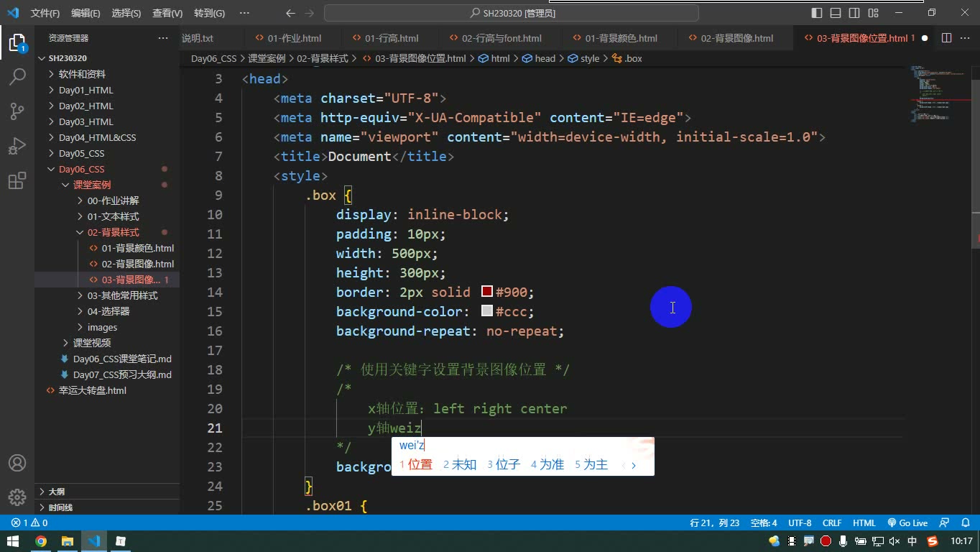Click UTF-8 encoding in status bar

[x=800, y=523]
